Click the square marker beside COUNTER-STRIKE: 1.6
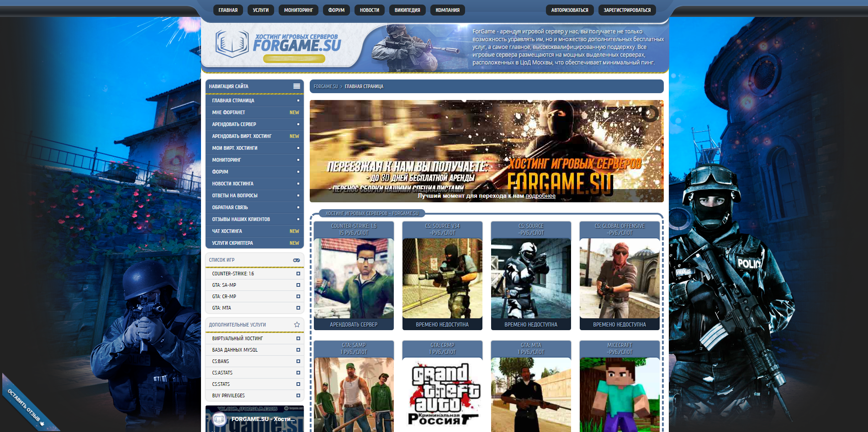Viewport: 868px width, 432px height. pyautogui.click(x=298, y=274)
